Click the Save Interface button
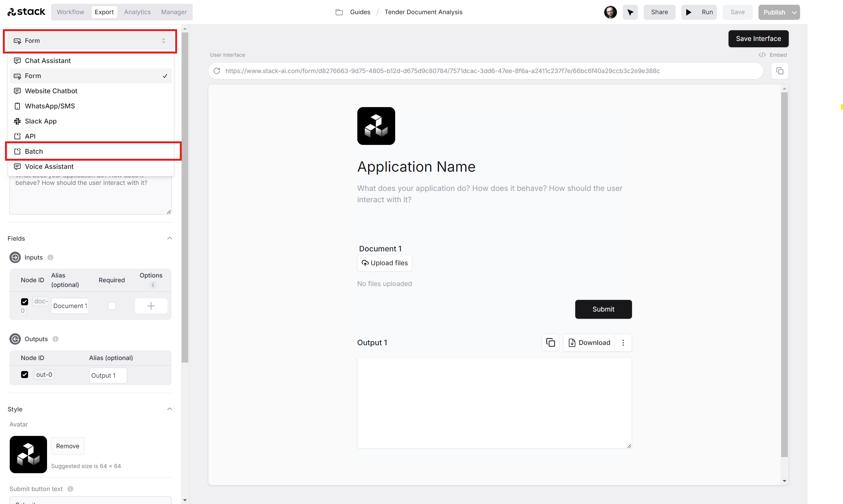The width and height of the screenshot is (843, 504). pos(758,38)
